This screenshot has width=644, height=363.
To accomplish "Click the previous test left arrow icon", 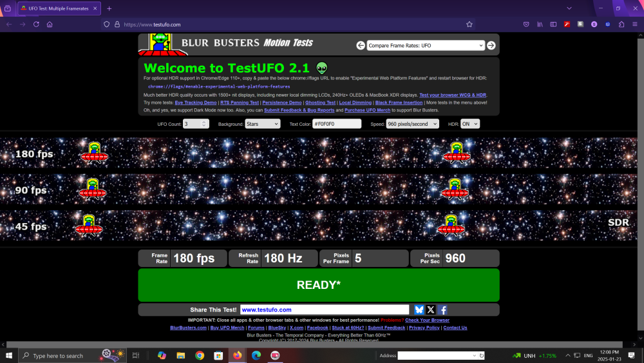I will pos(361,46).
